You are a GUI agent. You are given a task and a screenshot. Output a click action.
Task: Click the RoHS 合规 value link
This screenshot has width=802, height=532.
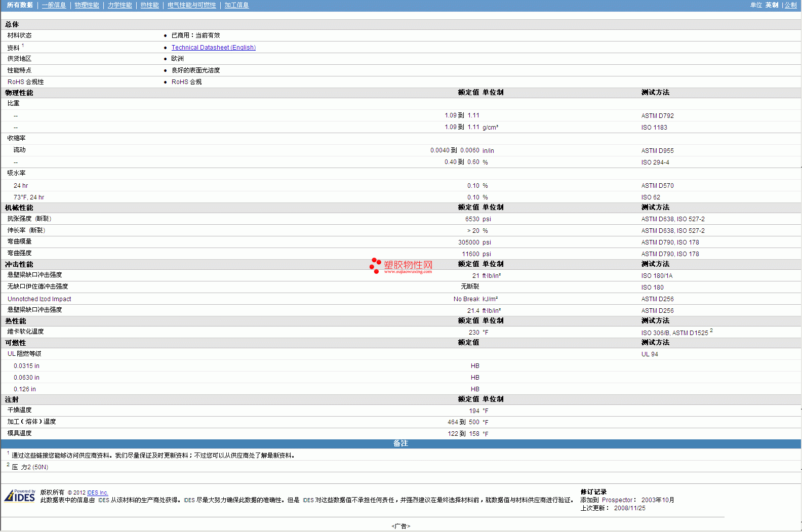(x=186, y=82)
